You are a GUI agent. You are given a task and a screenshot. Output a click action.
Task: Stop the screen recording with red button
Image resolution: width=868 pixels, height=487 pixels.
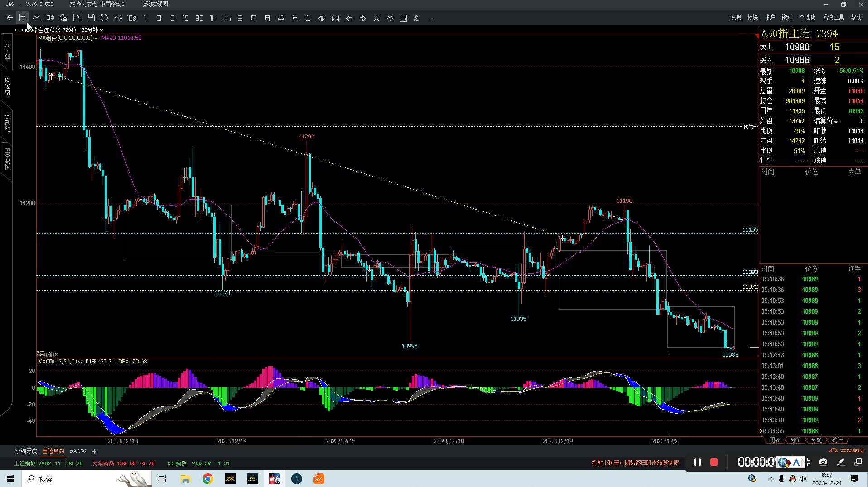point(714,462)
